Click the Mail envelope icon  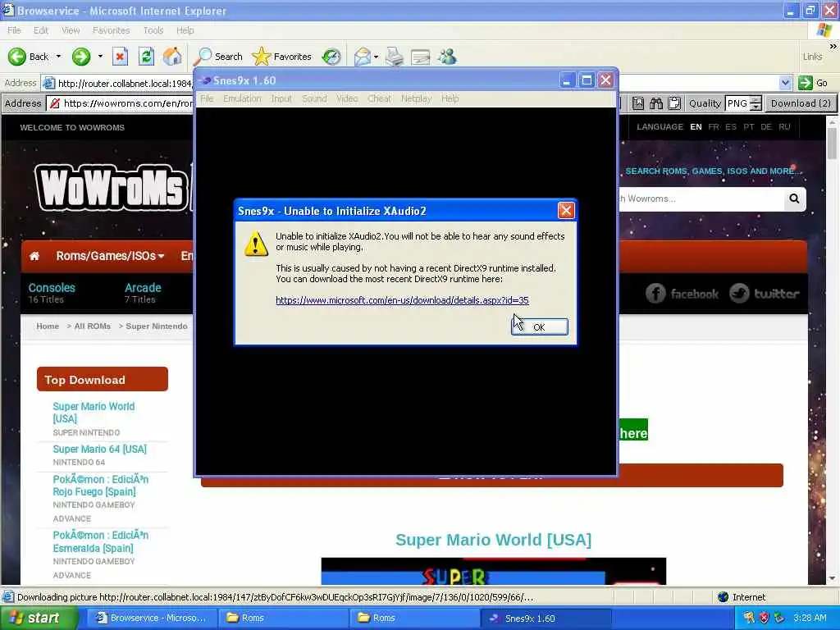363,57
